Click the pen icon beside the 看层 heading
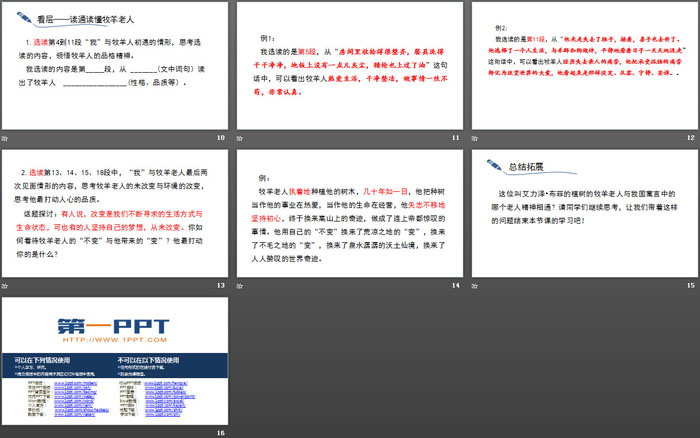The height and width of the screenshot is (438, 700). [x=22, y=17]
